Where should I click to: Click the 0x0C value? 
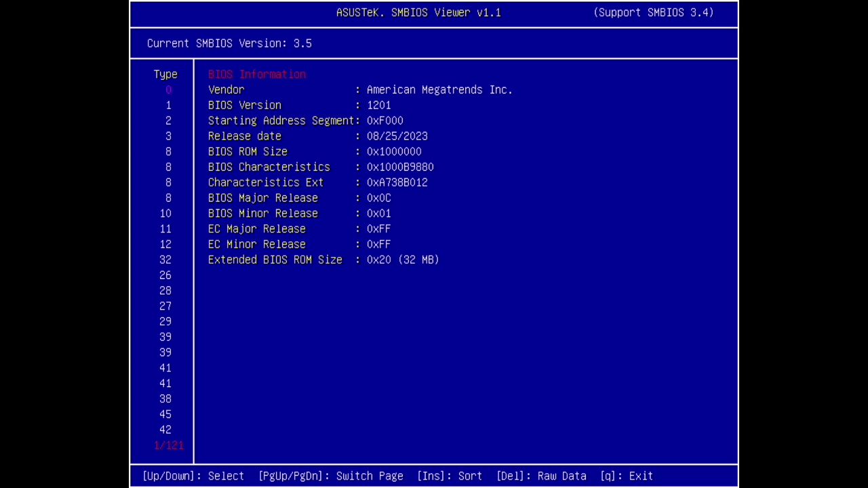[x=378, y=198]
